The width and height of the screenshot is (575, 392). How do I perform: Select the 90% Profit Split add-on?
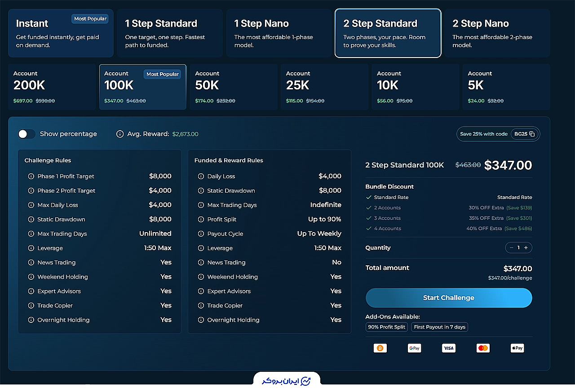[387, 327]
